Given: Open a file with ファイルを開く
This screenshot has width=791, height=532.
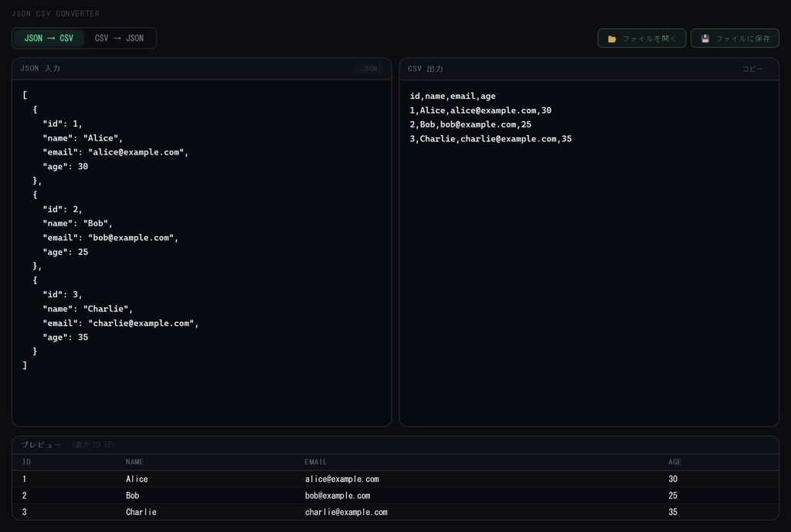Looking at the screenshot, I should [x=642, y=39].
